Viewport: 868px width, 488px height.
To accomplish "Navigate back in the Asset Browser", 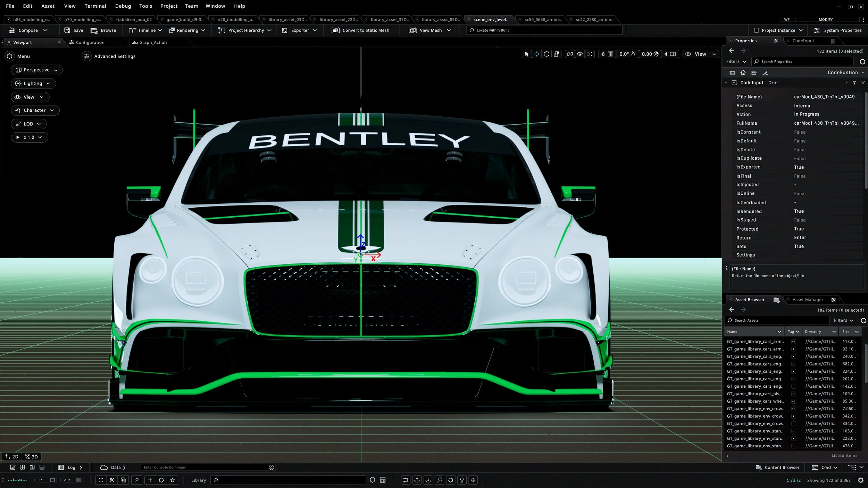I will (732, 310).
